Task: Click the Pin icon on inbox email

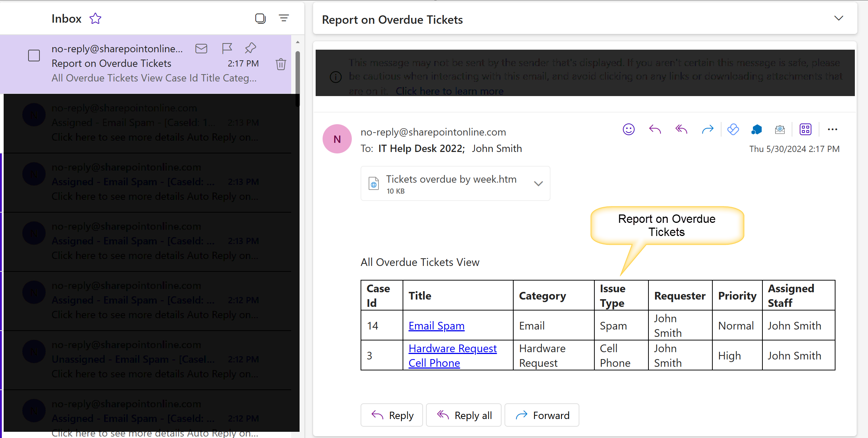Action: (251, 48)
